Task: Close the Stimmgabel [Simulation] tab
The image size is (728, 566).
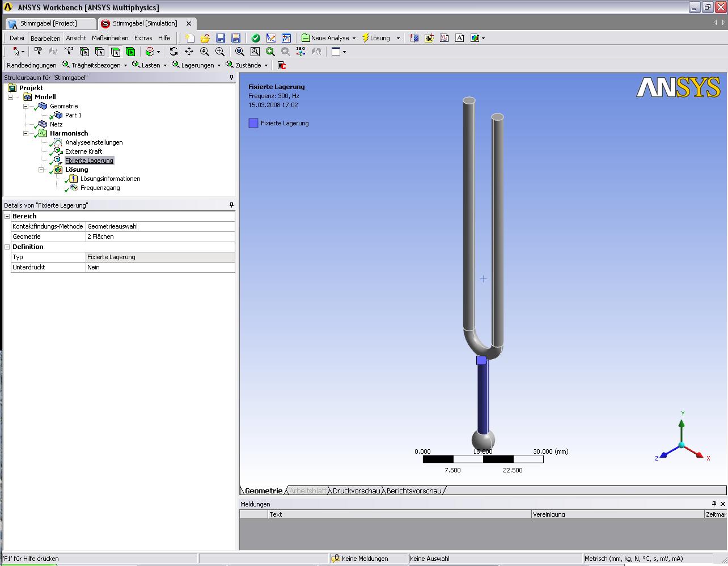Action: (189, 24)
